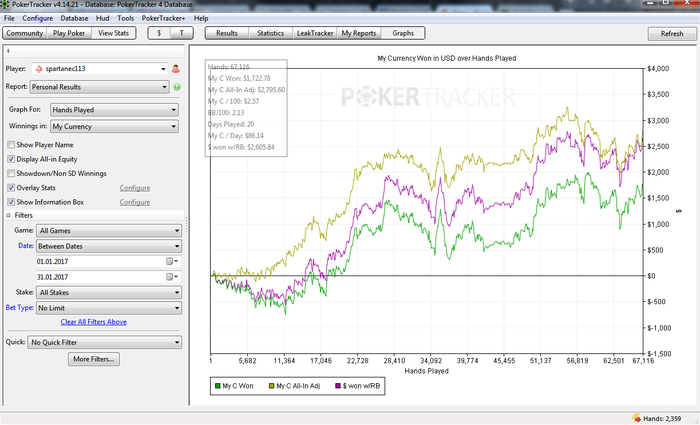Image resolution: width=700 pixels, height=425 pixels.
Task: Click the player profile icon next to spartanec113
Action: click(176, 69)
